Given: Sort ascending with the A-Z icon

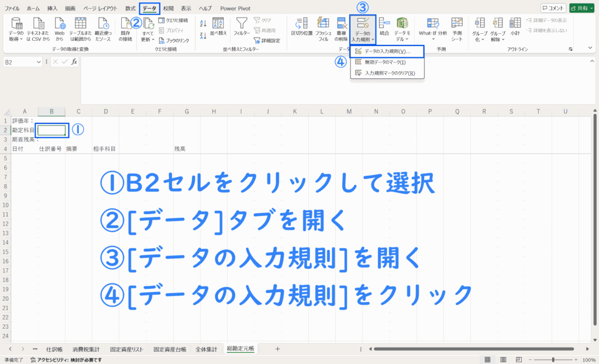Looking at the screenshot, I should [203, 23].
